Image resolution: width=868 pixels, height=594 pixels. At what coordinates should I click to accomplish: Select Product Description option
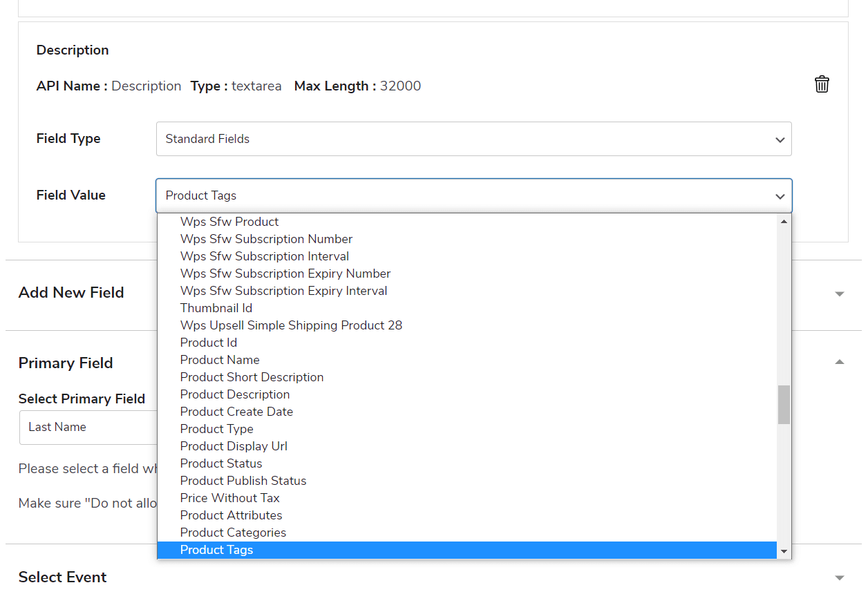pyautogui.click(x=235, y=394)
